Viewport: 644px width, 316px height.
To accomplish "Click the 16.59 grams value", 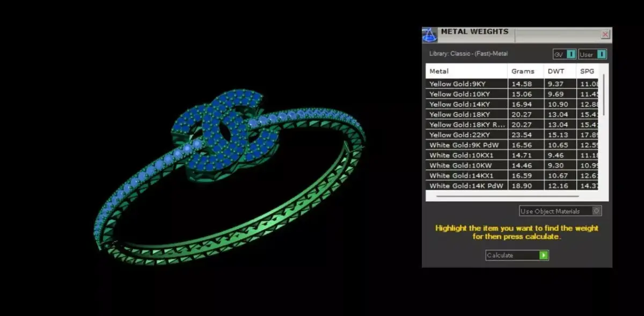I will point(522,176).
